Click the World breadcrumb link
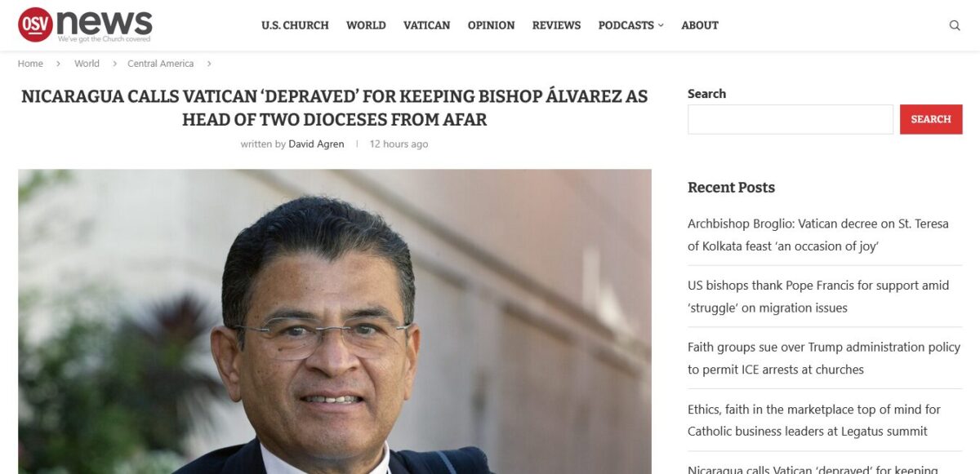Viewport: 980px width, 474px height. coord(87,64)
